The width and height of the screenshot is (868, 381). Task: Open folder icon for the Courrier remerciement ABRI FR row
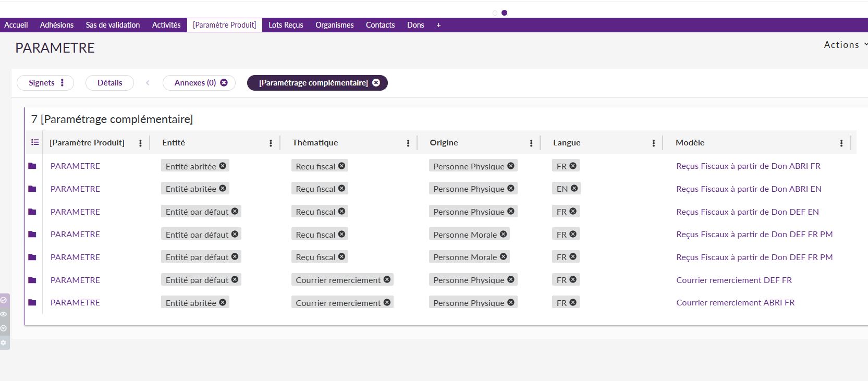tap(32, 303)
